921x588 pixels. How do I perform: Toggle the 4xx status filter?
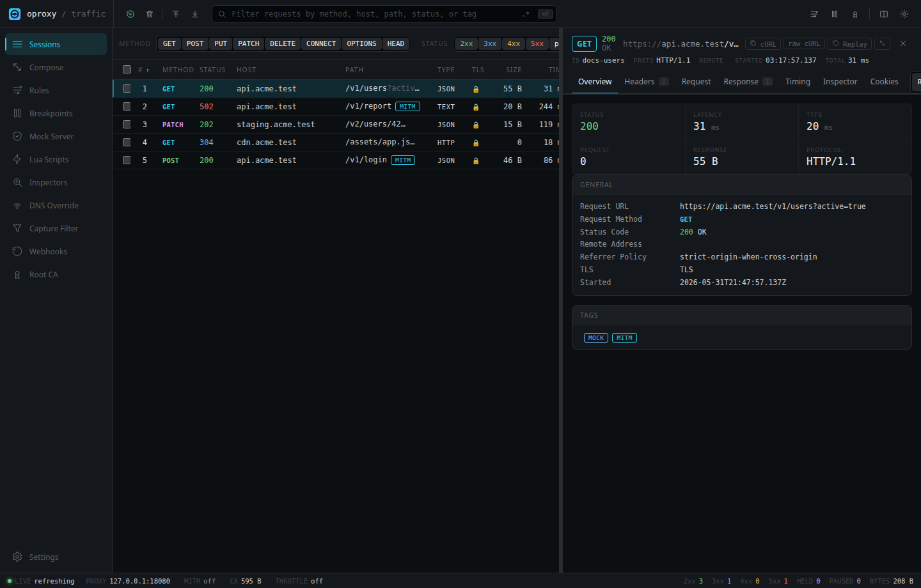pyautogui.click(x=514, y=43)
